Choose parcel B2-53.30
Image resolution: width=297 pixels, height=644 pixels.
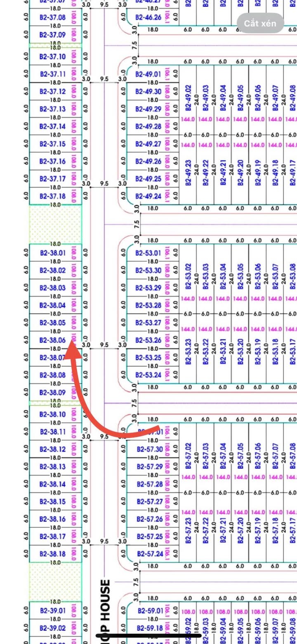click(x=148, y=270)
